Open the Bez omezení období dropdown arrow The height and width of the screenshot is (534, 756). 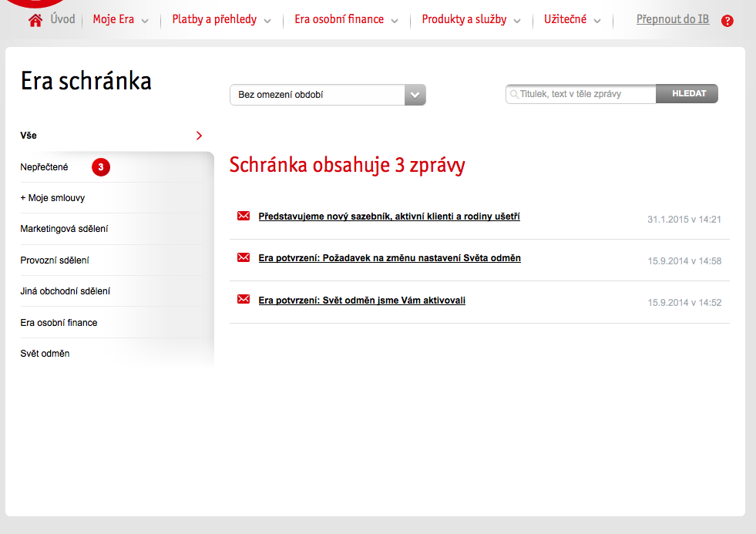[x=415, y=95]
